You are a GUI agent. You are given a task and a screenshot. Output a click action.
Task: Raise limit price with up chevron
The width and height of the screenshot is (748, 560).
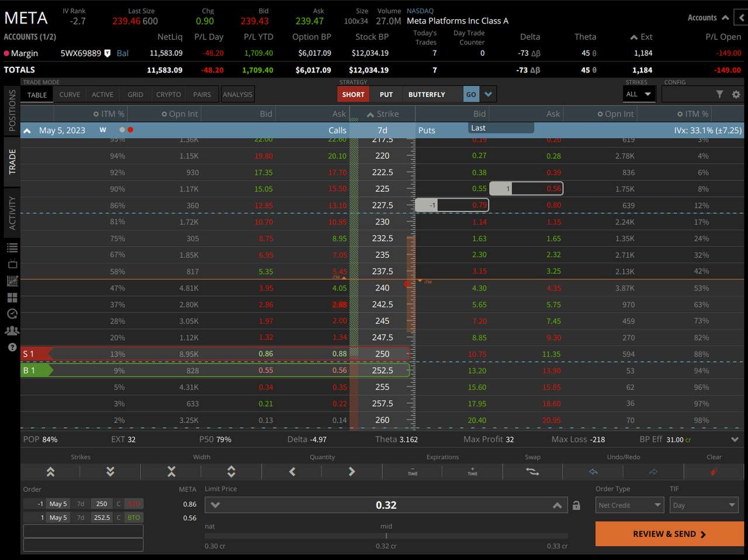pyautogui.click(x=557, y=505)
